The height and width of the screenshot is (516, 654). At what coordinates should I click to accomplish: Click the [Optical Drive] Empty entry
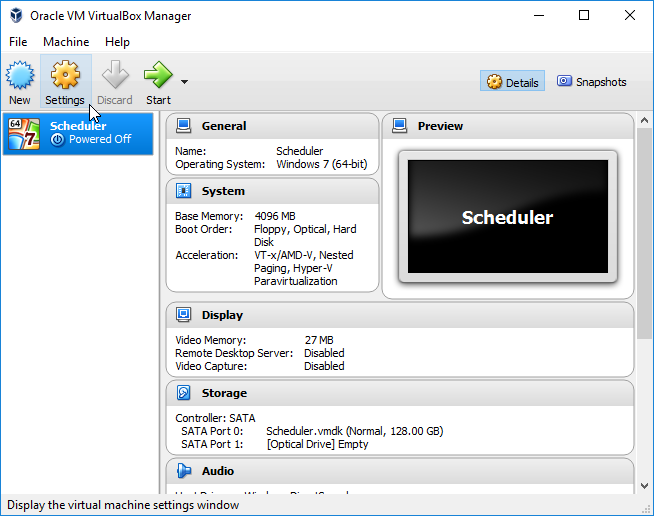(x=317, y=444)
